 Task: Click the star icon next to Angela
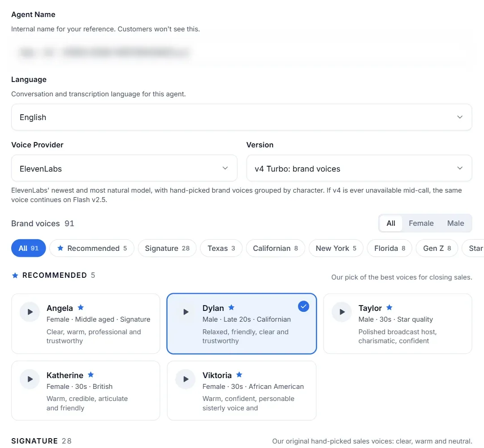[x=81, y=307]
